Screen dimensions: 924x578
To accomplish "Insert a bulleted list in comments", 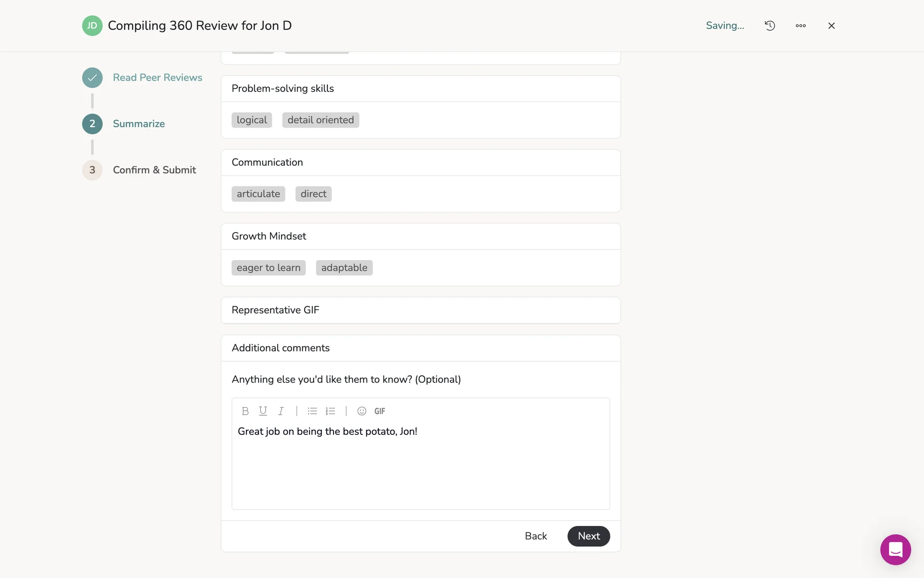I will [312, 411].
